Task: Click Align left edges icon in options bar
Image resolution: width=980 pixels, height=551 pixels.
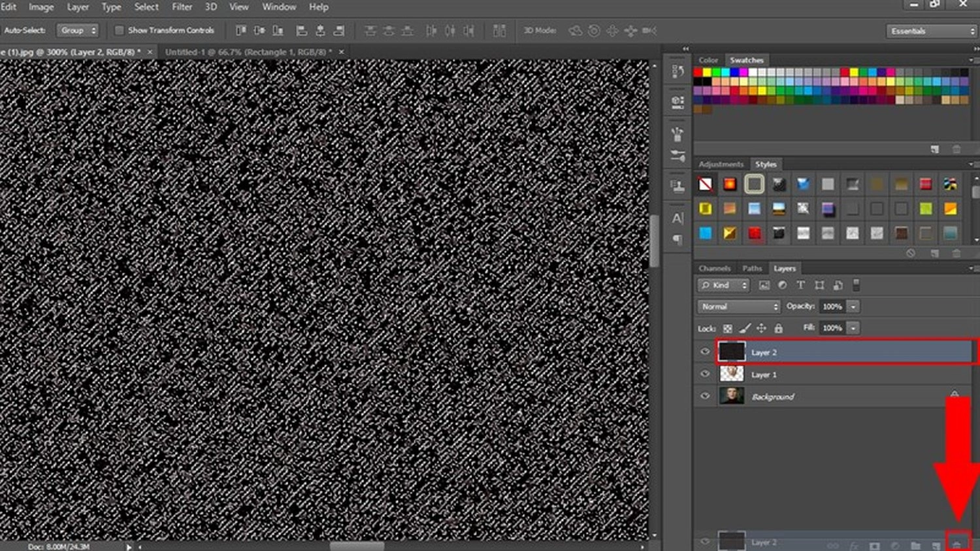Action: (301, 30)
